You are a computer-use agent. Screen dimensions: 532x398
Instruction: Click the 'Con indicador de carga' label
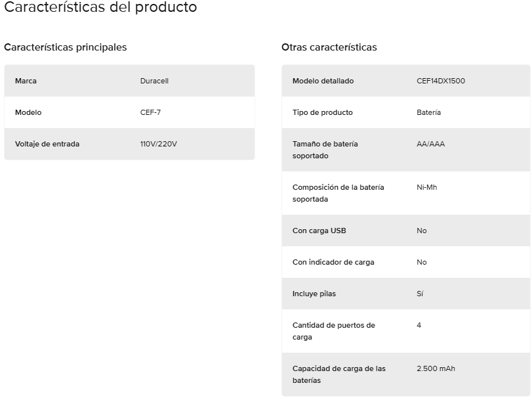pyautogui.click(x=333, y=262)
